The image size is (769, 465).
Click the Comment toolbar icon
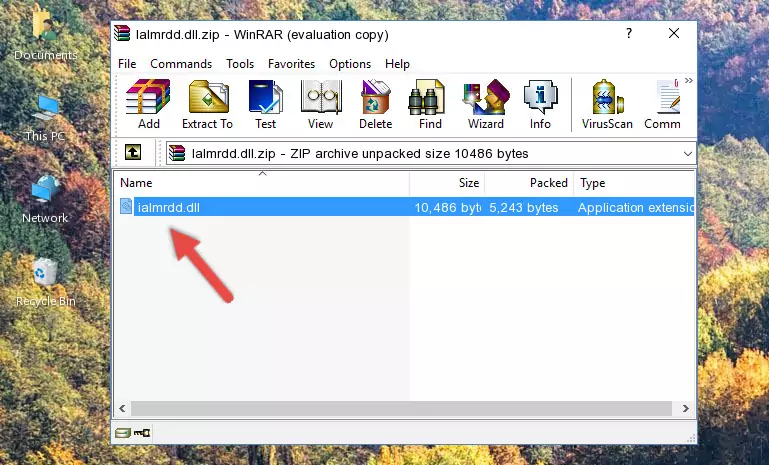(663, 104)
